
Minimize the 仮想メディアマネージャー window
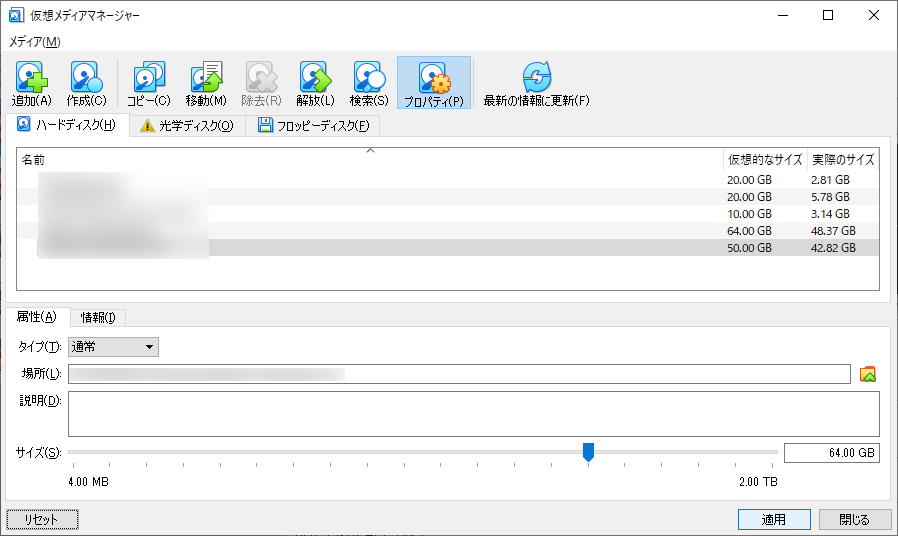(x=783, y=15)
